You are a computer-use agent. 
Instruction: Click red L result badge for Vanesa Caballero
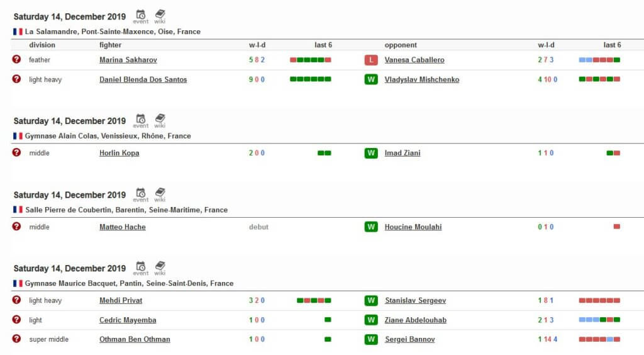pyautogui.click(x=371, y=60)
